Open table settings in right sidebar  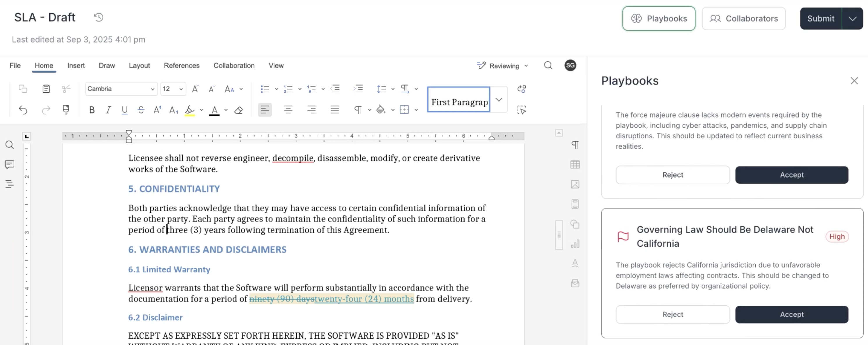pos(575,165)
